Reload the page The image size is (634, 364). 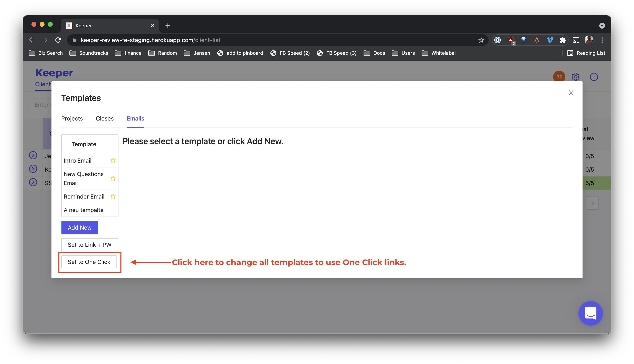[58, 40]
